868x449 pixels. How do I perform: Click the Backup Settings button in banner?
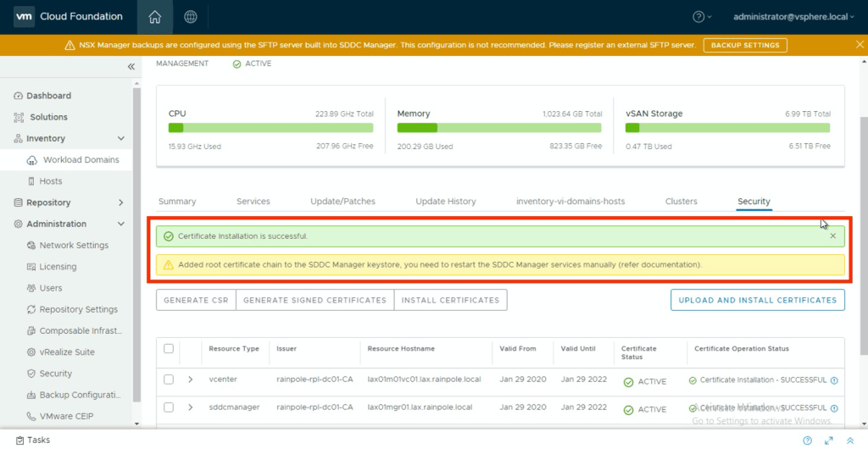[744, 45]
